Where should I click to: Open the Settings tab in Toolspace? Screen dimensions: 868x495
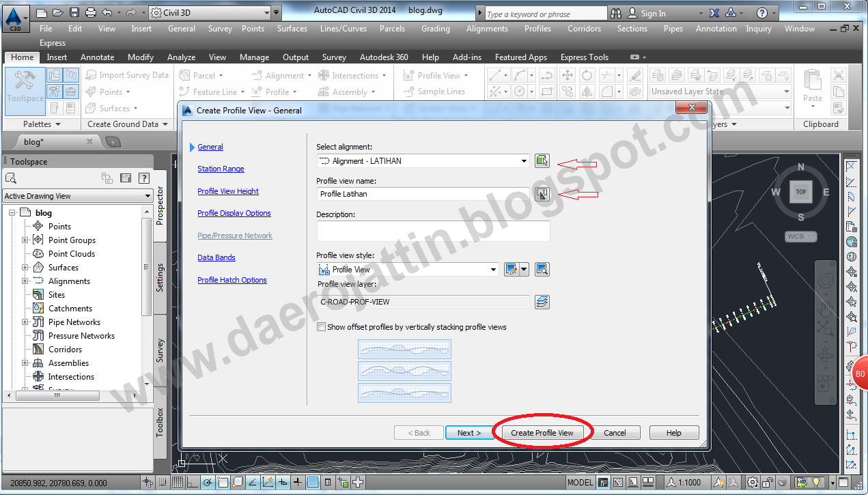(160, 277)
